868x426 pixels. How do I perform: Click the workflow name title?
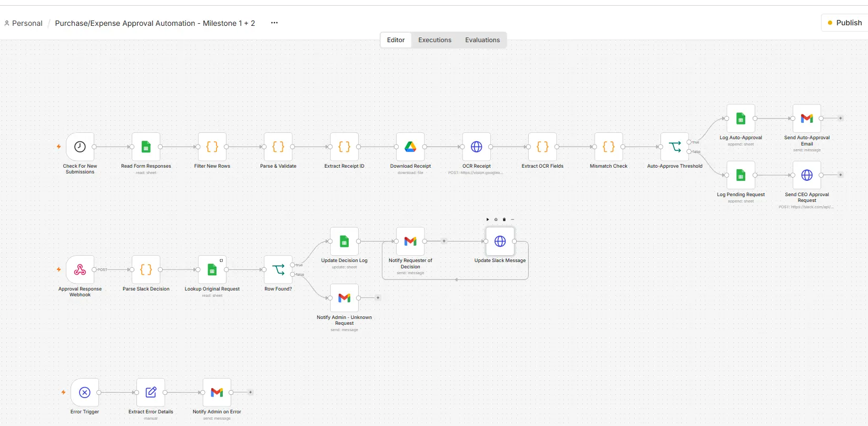coord(155,23)
